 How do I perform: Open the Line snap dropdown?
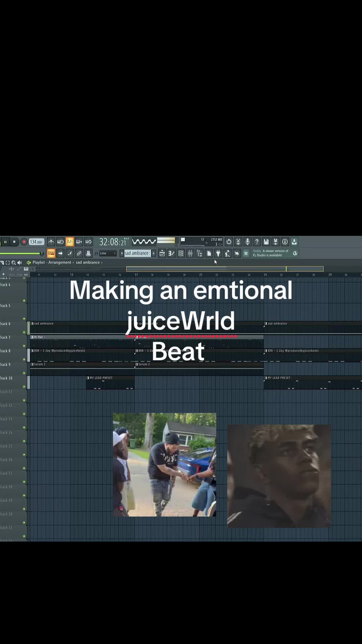coord(108,253)
